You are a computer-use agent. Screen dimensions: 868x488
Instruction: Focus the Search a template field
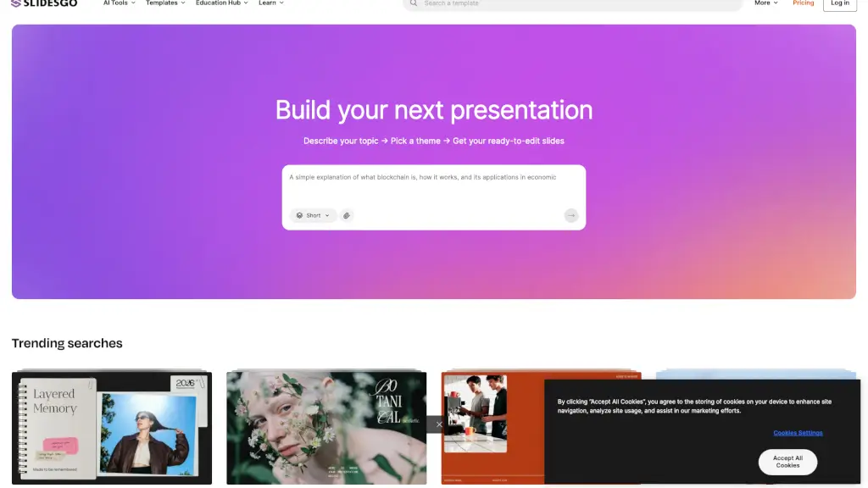572,4
